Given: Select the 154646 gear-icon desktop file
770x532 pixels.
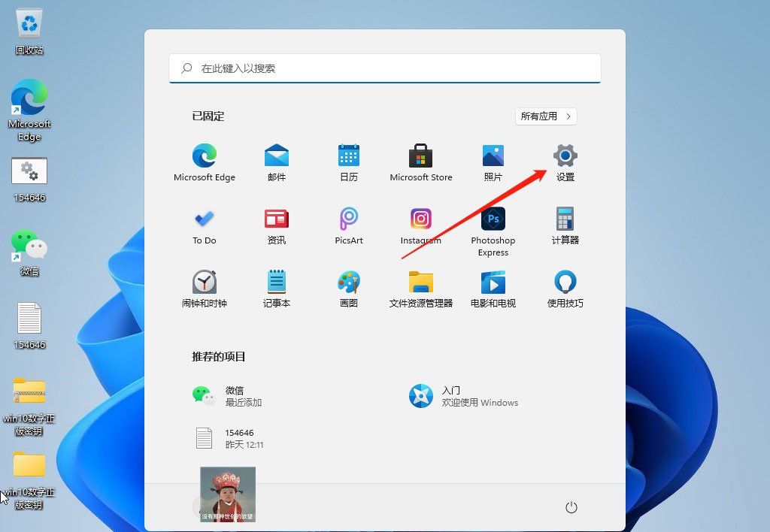Looking at the screenshot, I should pyautogui.click(x=29, y=180).
